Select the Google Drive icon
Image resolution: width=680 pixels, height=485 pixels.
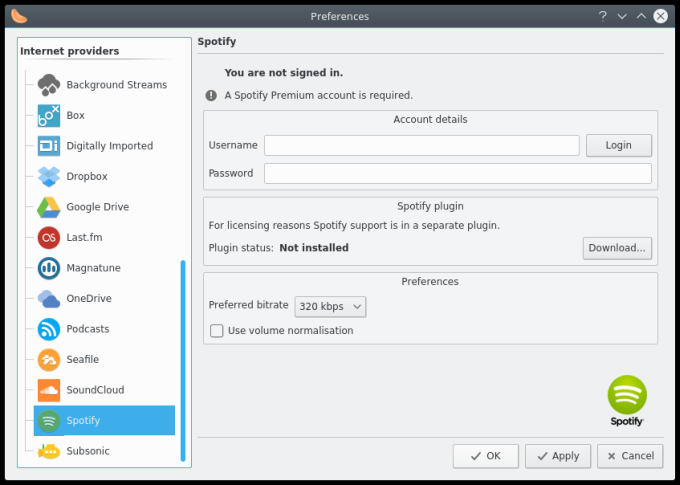point(49,207)
